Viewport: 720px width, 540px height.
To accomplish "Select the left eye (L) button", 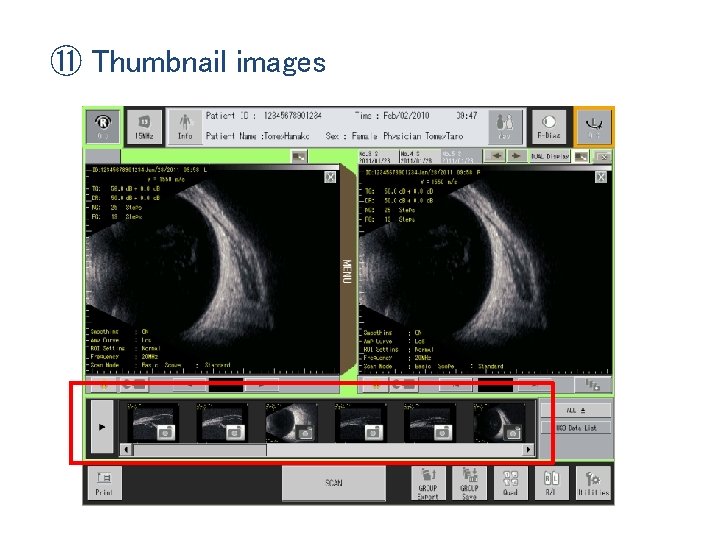I will point(594,126).
